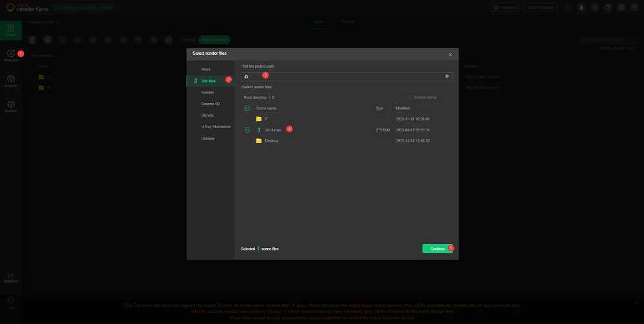This screenshot has width=644, height=324.
Task: Close the Select render files dialog
Action: 450,55
